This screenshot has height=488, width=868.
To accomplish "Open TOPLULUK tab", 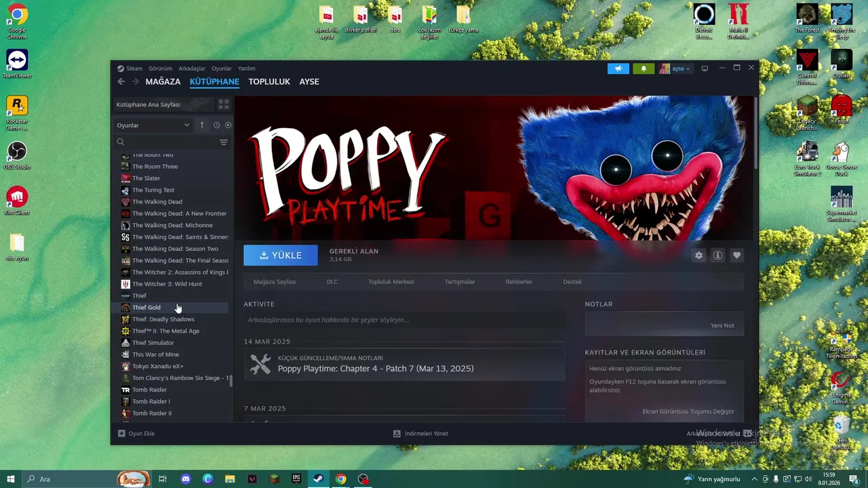I will 269,81.
